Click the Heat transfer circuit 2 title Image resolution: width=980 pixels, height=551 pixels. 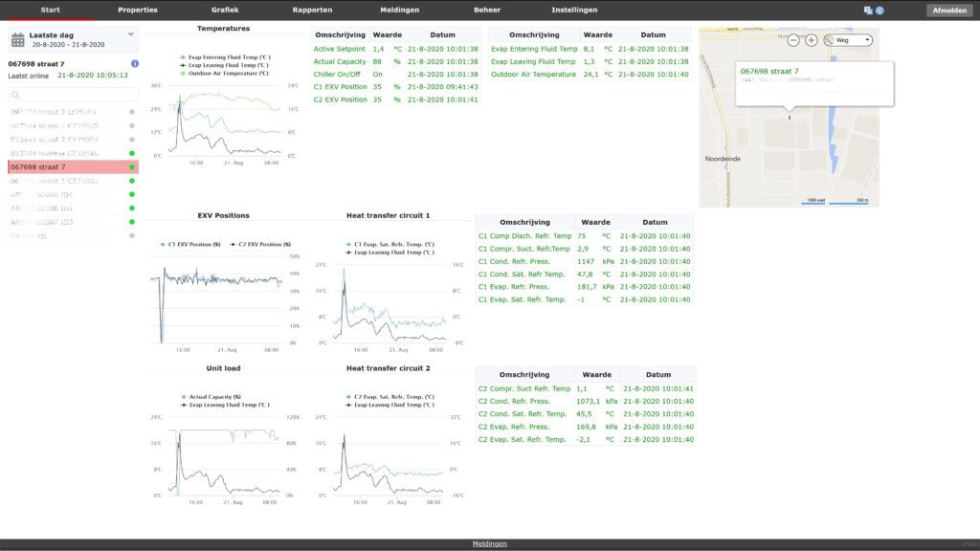(389, 368)
